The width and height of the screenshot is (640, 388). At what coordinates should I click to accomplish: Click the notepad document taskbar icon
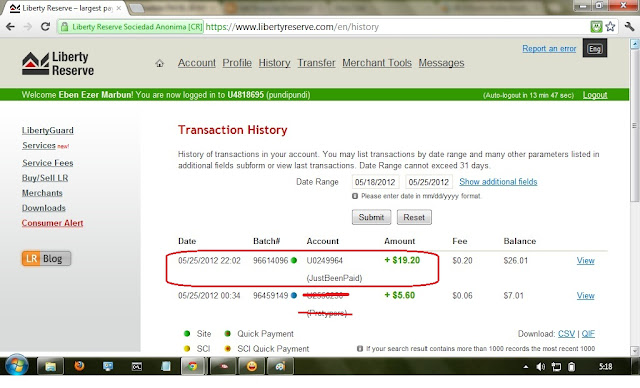click(166, 366)
